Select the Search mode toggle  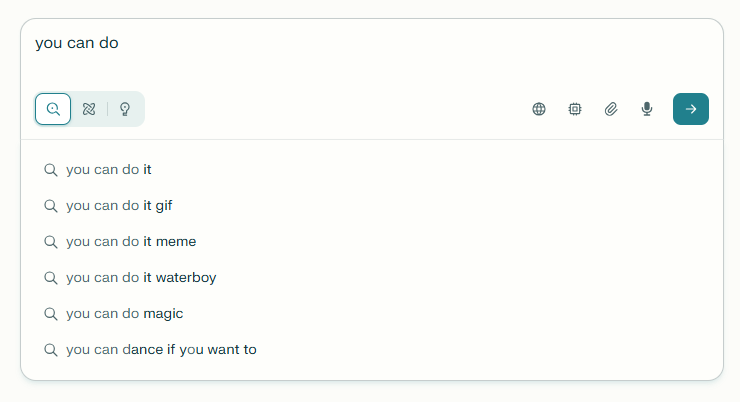(x=53, y=109)
